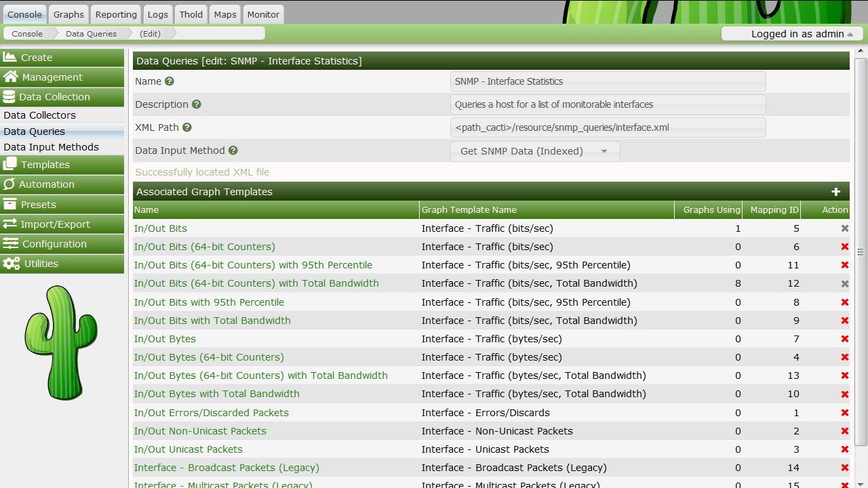868x488 pixels.
Task: Click help icon next to Data Input Method
Action: tap(233, 150)
